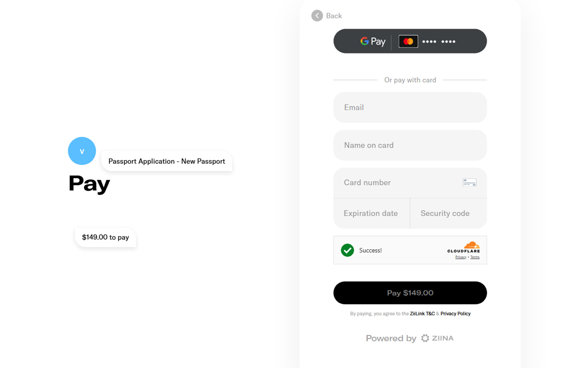Click the Mastercard card icon
The height and width of the screenshot is (368, 588).
coord(408,41)
